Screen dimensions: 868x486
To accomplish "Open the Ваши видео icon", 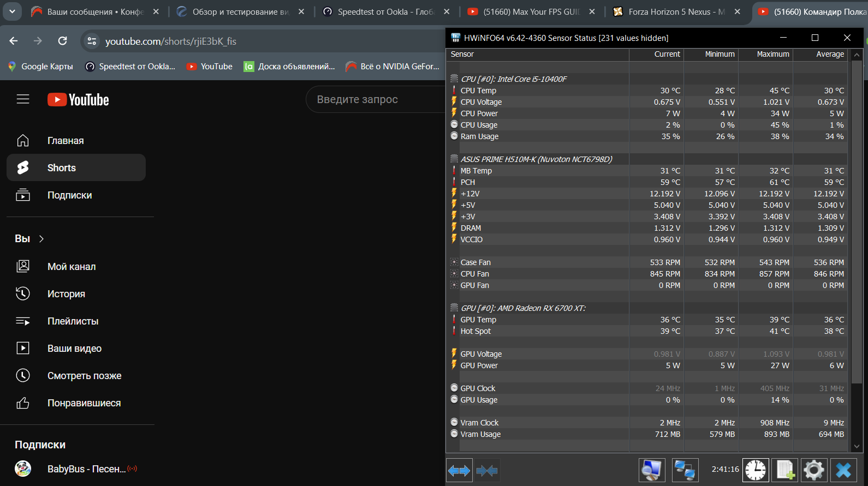I will (x=23, y=348).
